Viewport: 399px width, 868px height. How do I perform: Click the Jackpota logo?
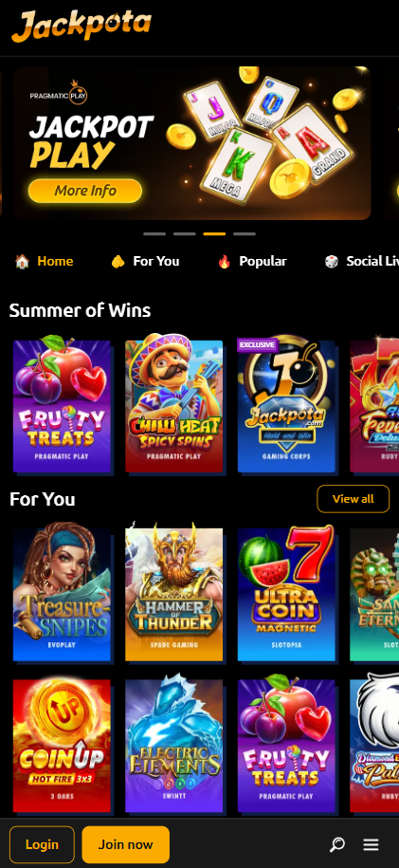tap(82, 26)
